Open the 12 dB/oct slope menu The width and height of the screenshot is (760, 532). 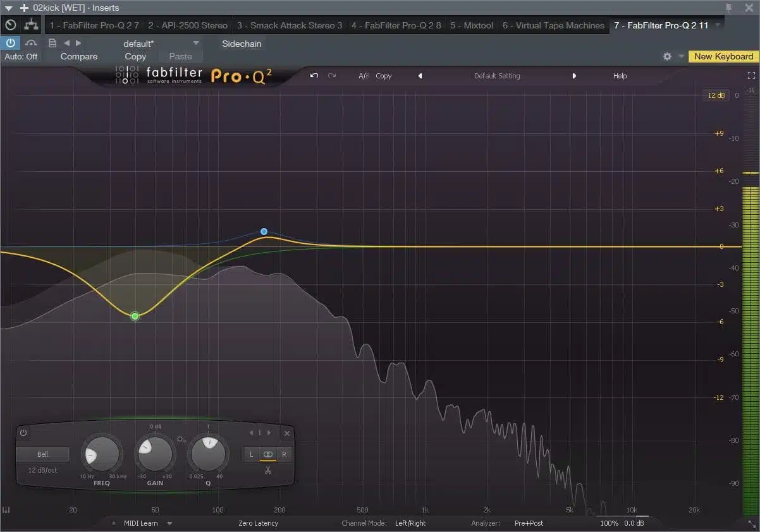[x=42, y=470]
